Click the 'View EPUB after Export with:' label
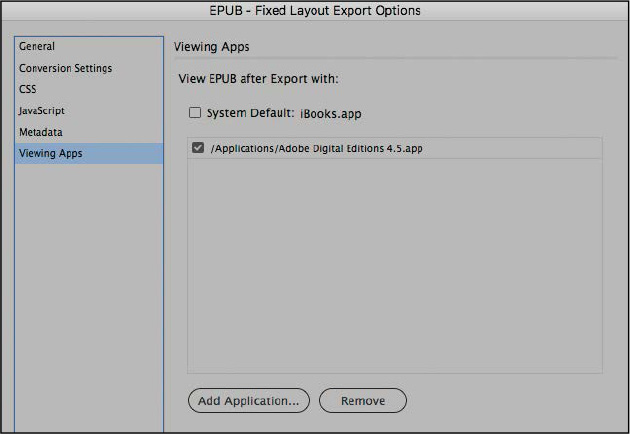 pyautogui.click(x=258, y=79)
